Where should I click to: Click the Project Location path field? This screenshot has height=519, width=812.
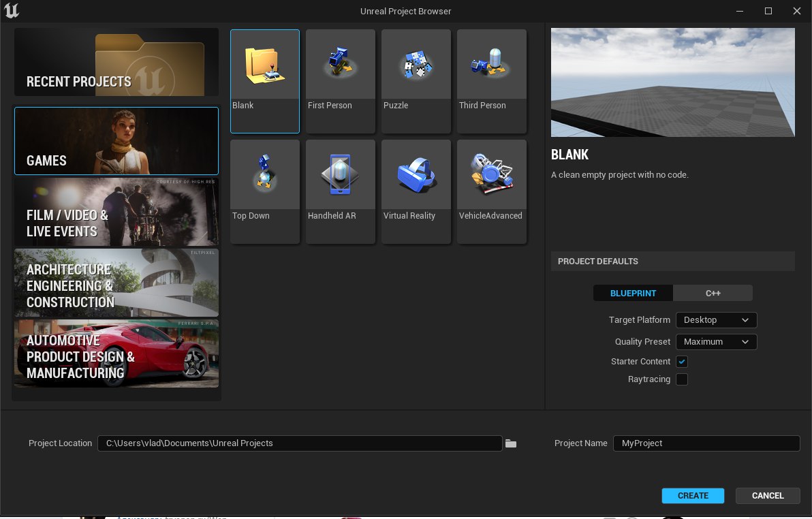coord(300,443)
